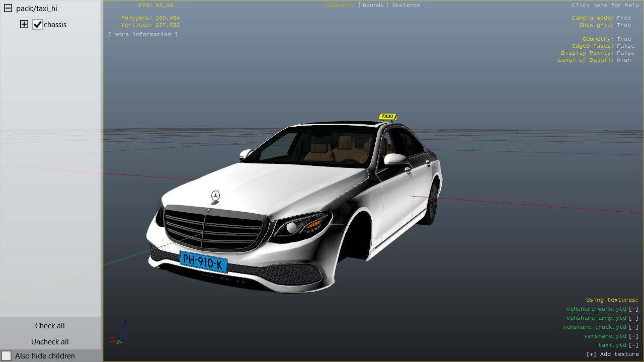Remove vehshare_truck.ytd using its [-] icon
Screen dimensions: 644x362
tap(633, 327)
